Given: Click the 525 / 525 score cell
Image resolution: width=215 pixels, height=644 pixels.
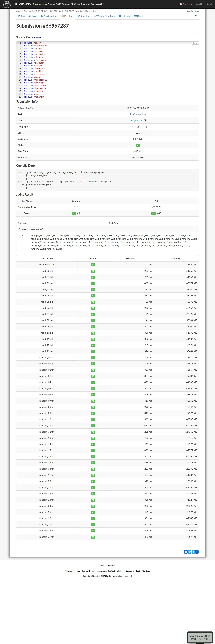Looking at the screenshot, I should [x=156, y=207].
